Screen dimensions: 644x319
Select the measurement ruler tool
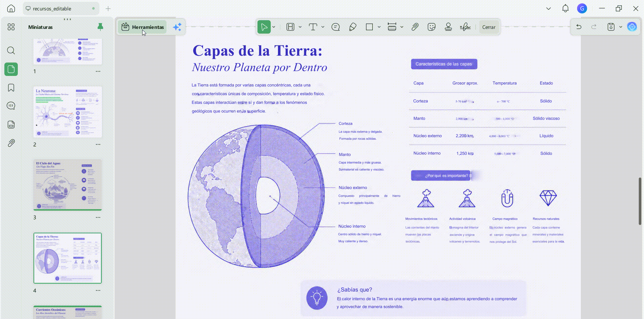(x=392, y=27)
